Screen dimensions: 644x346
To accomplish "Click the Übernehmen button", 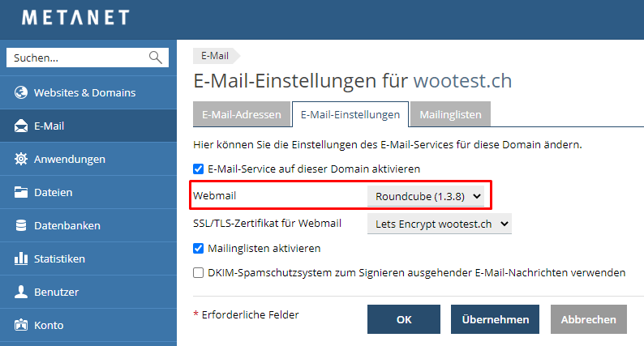I will pyautogui.click(x=495, y=319).
